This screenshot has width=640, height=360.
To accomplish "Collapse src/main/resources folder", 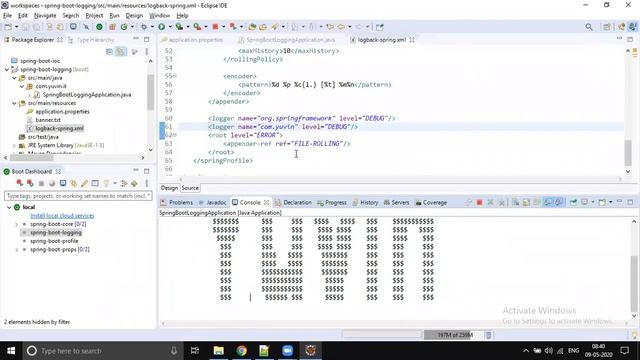I will click(x=14, y=103).
